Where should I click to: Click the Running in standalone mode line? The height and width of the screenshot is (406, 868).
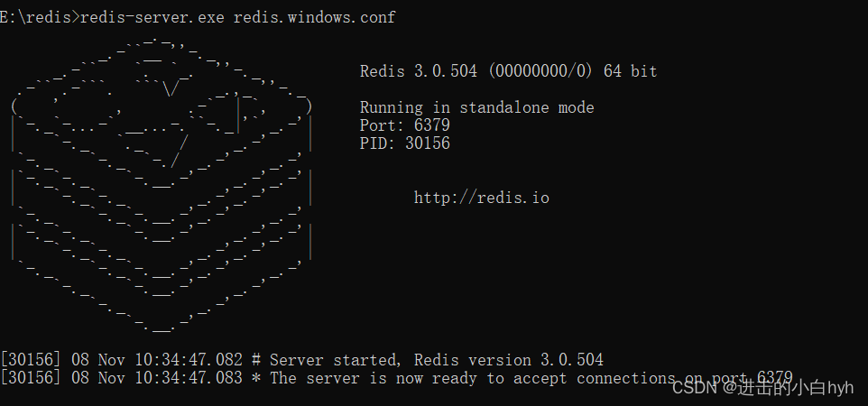pos(476,107)
